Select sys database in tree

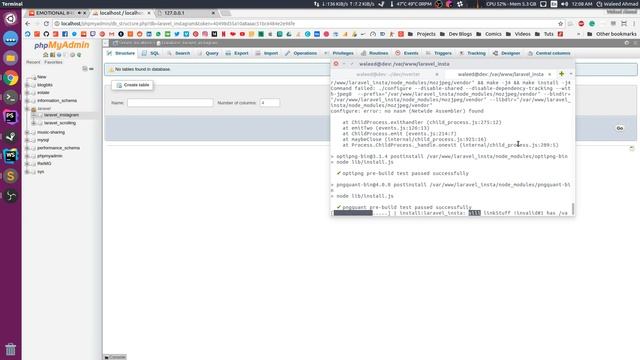click(40, 172)
